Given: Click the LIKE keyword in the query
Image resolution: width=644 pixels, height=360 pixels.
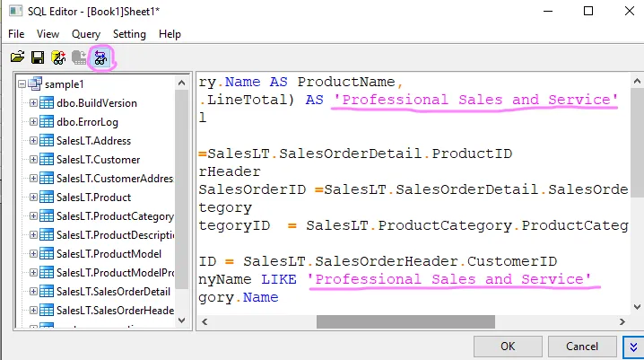Looking at the screenshot, I should (x=278, y=279).
